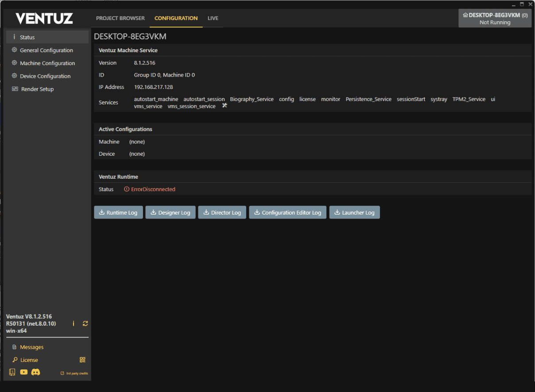Click the home icon beside DESKTOP-8EG3VKM
The width and height of the screenshot is (535, 392).
465,15
